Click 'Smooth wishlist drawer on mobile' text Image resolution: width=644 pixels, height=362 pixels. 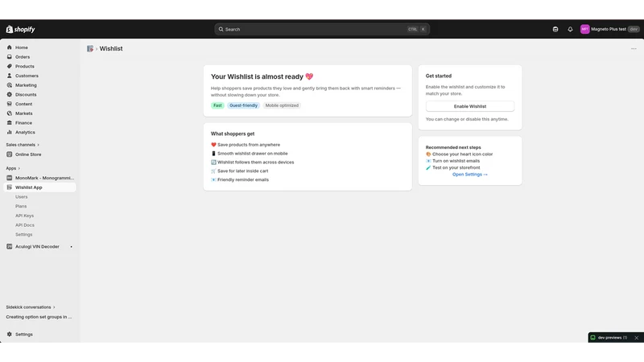point(253,154)
